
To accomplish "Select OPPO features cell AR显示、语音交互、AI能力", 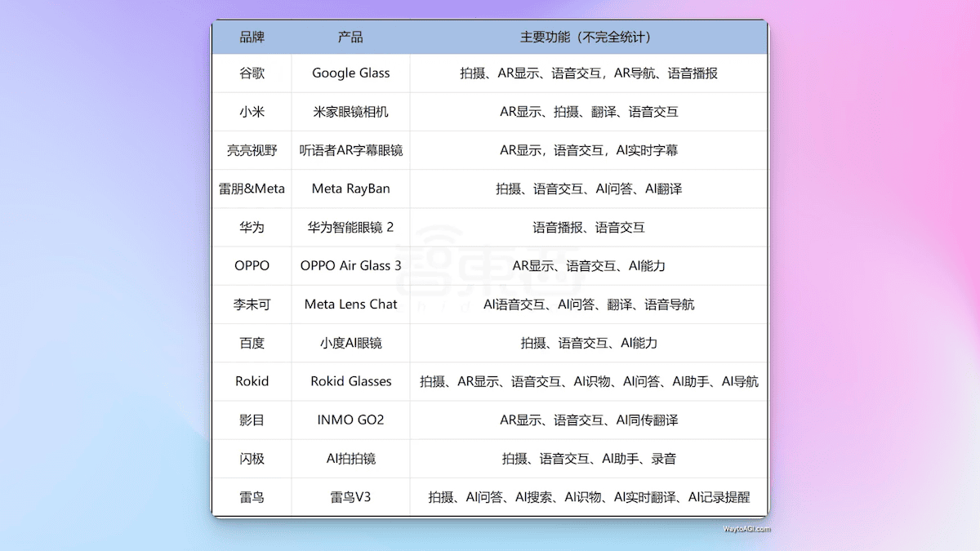I will click(589, 265).
